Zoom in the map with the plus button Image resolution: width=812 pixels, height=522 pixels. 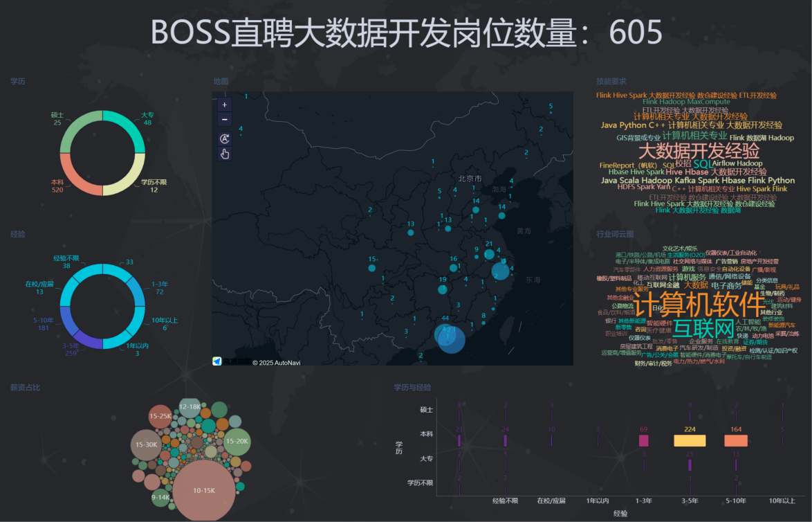click(x=224, y=105)
